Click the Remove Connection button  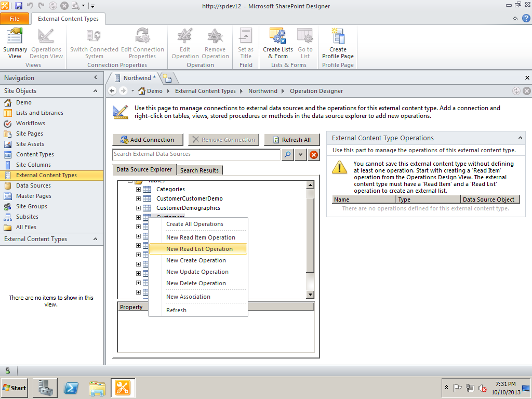[223, 140]
